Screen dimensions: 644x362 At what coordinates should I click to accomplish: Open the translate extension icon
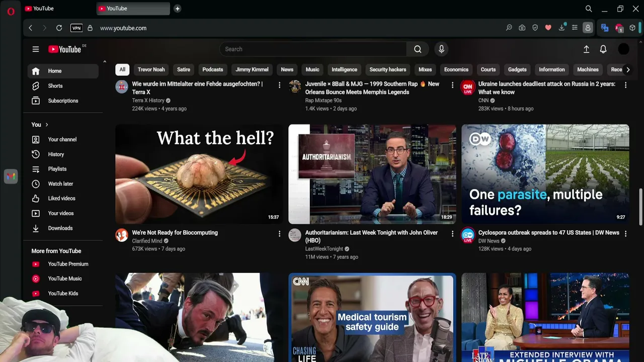[x=605, y=28]
